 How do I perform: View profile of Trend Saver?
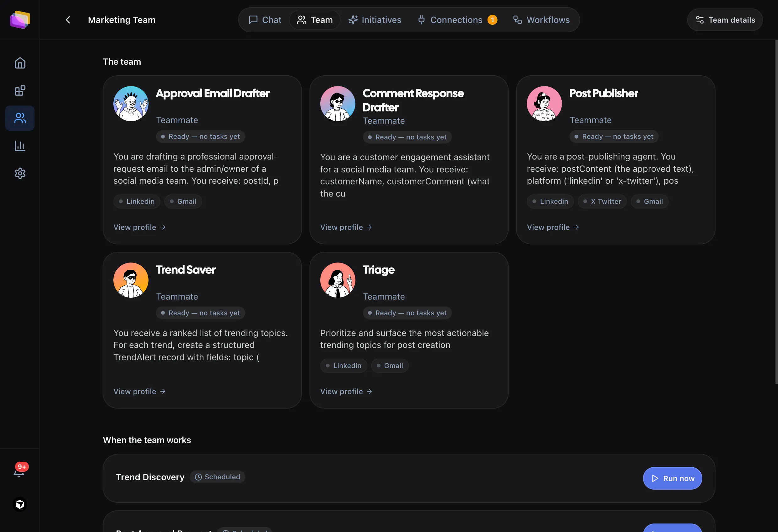point(140,392)
